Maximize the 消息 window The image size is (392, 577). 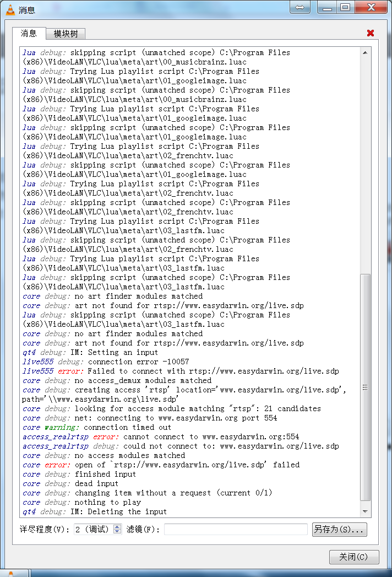point(345,7)
